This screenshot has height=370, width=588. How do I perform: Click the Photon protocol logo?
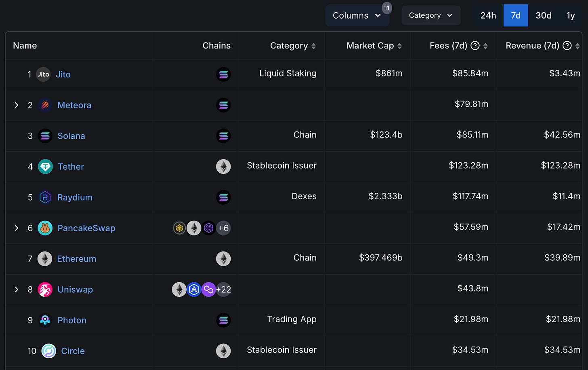coord(45,320)
